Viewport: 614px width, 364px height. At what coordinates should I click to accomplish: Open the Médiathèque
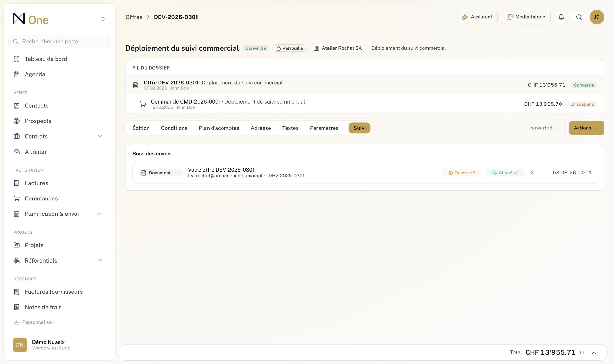coord(525,17)
